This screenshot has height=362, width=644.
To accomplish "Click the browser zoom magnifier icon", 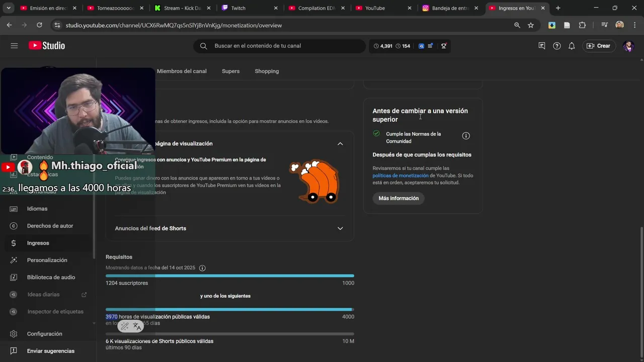I will (517, 25).
